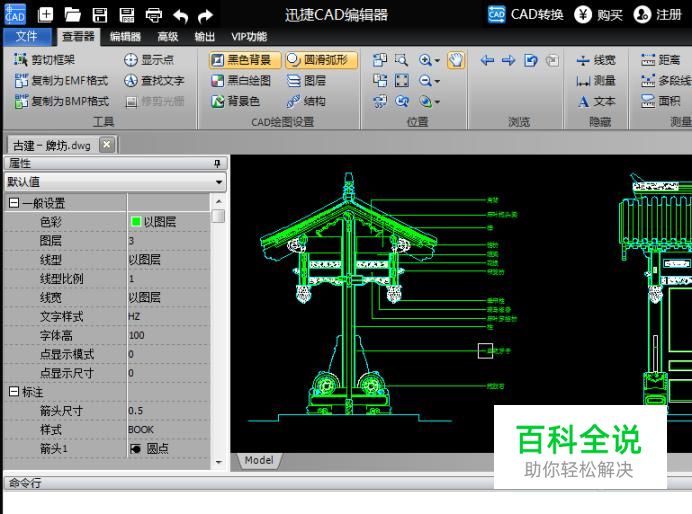This screenshot has width=692, height=514.
Task: Open a file with the folder icon
Action: click(72, 15)
